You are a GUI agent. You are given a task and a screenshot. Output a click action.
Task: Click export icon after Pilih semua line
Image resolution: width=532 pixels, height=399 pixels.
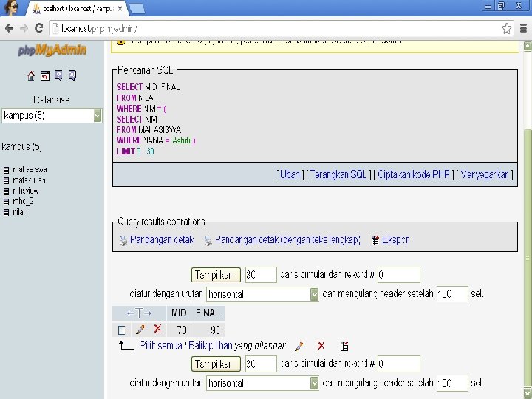(344, 346)
